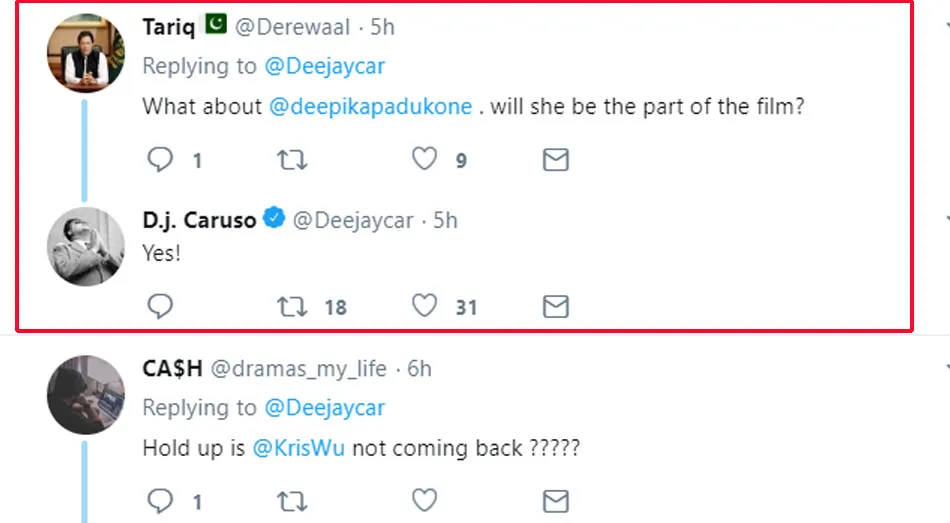Reply to CA$H's tweet about KrisWu
The width and height of the screenshot is (950, 523).
pos(160,499)
